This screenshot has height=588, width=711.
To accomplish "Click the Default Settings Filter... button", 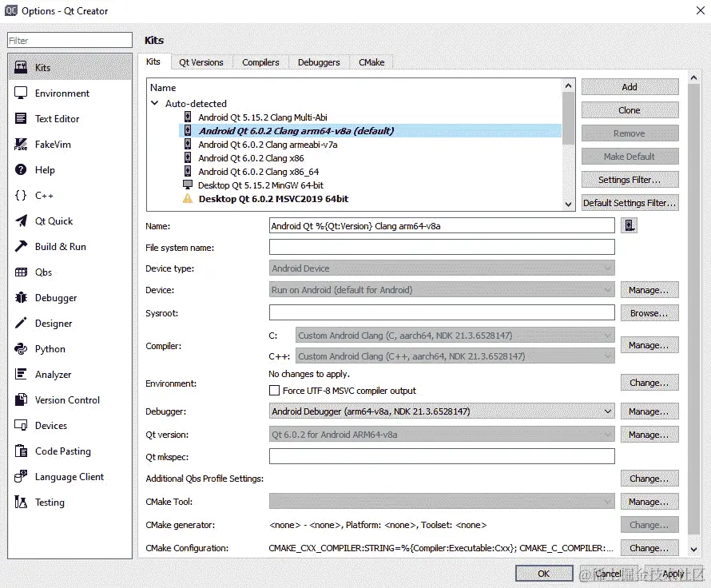I will (x=630, y=203).
